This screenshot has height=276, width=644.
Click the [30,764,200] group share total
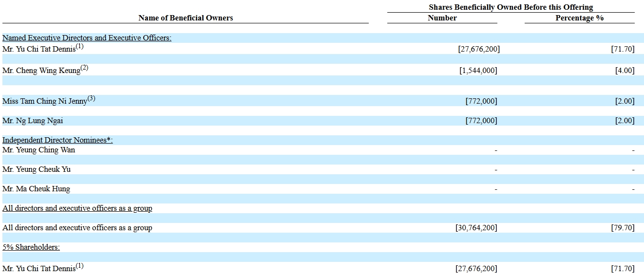point(476,228)
